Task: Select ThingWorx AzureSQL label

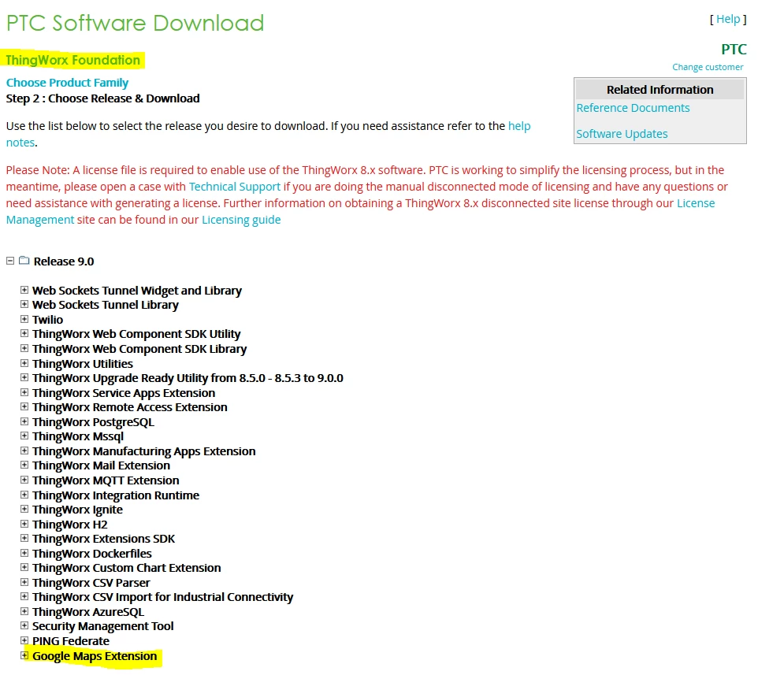Action: [88, 612]
